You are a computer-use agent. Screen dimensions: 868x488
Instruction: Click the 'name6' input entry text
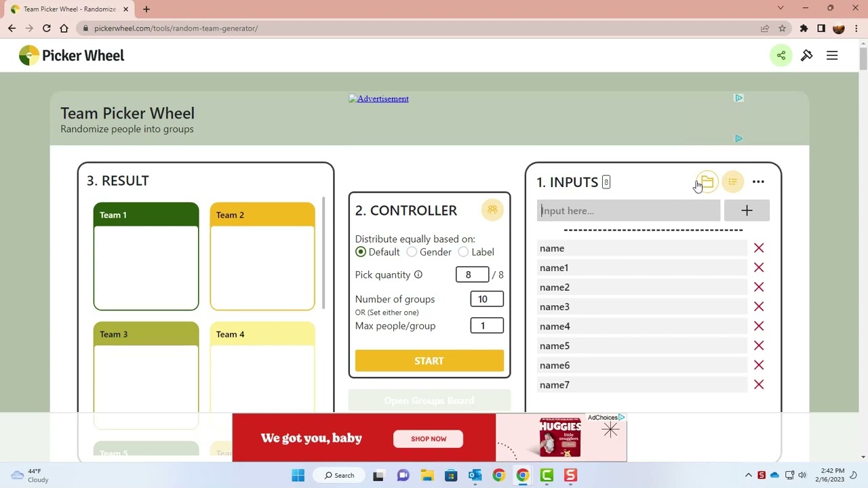point(555,365)
